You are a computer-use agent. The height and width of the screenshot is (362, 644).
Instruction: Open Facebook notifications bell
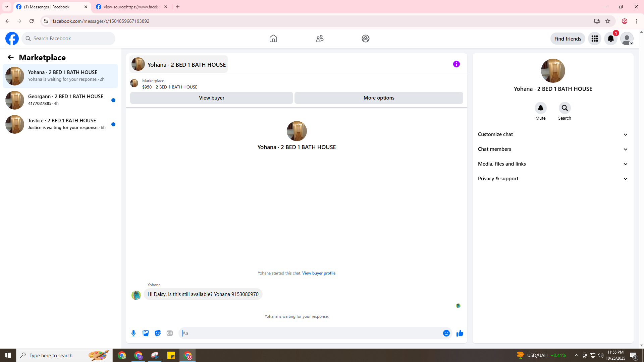point(610,39)
